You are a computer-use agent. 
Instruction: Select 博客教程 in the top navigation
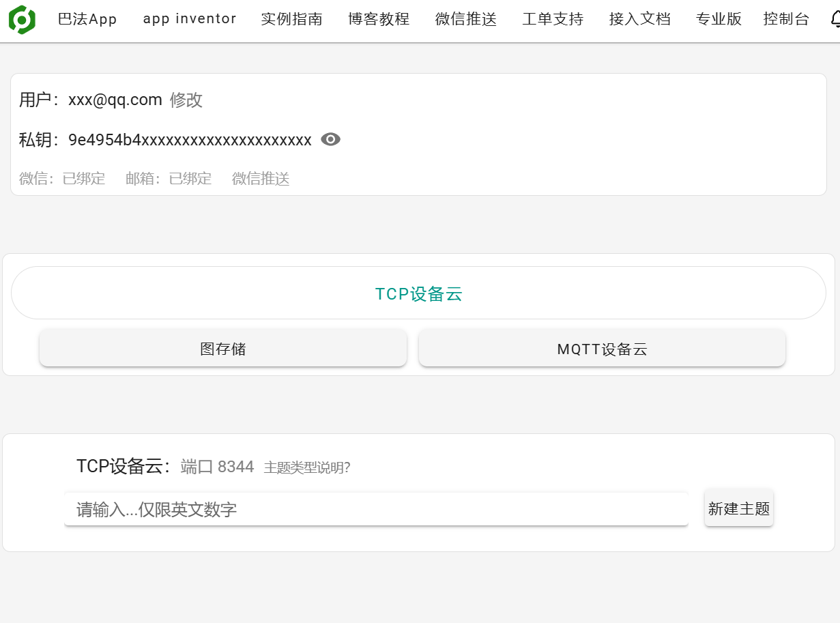tap(379, 19)
